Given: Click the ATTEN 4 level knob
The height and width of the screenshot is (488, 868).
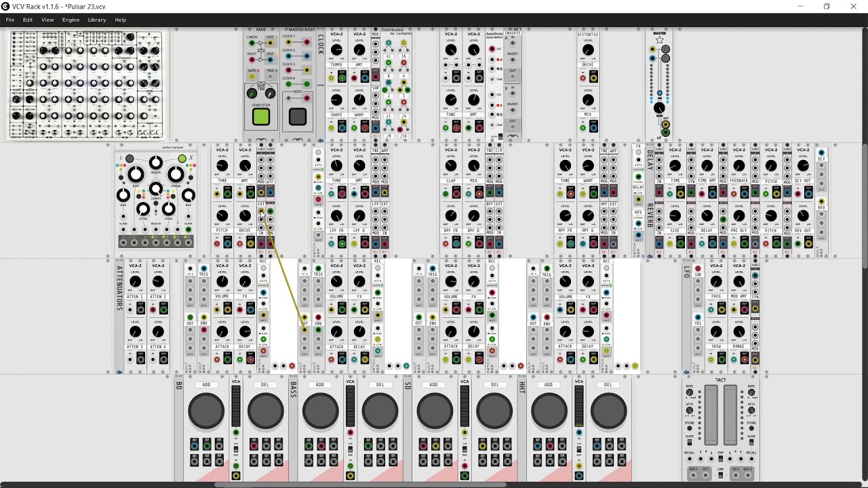Looking at the screenshot, I should 158,332.
